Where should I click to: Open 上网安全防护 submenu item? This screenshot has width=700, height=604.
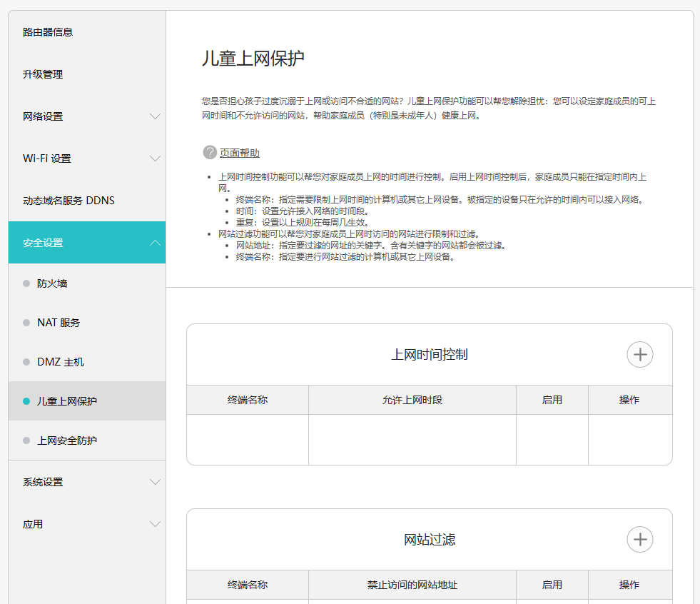67,441
